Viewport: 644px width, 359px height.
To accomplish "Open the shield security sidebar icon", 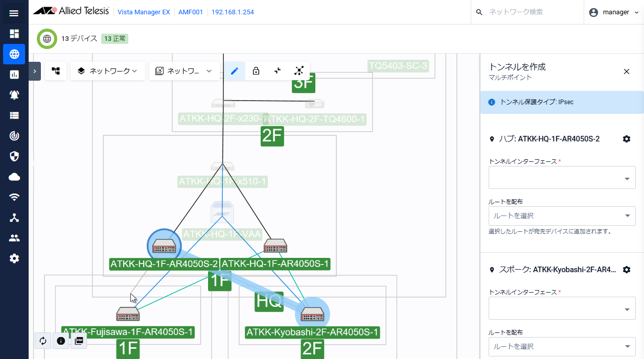I will click(14, 156).
